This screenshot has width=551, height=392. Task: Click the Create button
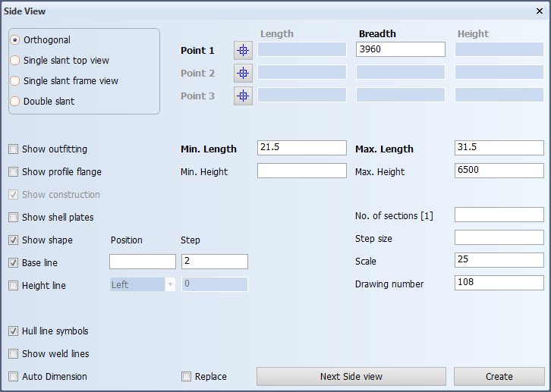coord(499,377)
